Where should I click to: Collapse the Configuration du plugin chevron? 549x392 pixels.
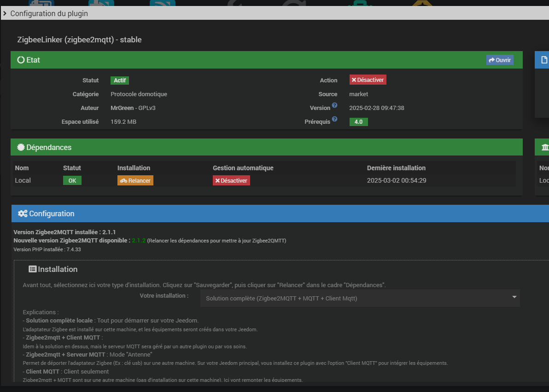pos(5,14)
